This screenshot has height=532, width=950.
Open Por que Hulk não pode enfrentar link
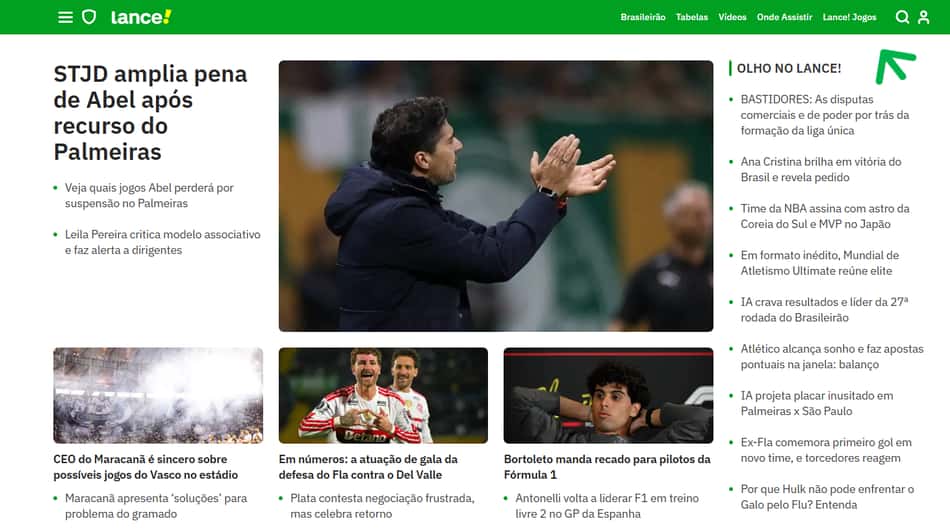point(827,497)
